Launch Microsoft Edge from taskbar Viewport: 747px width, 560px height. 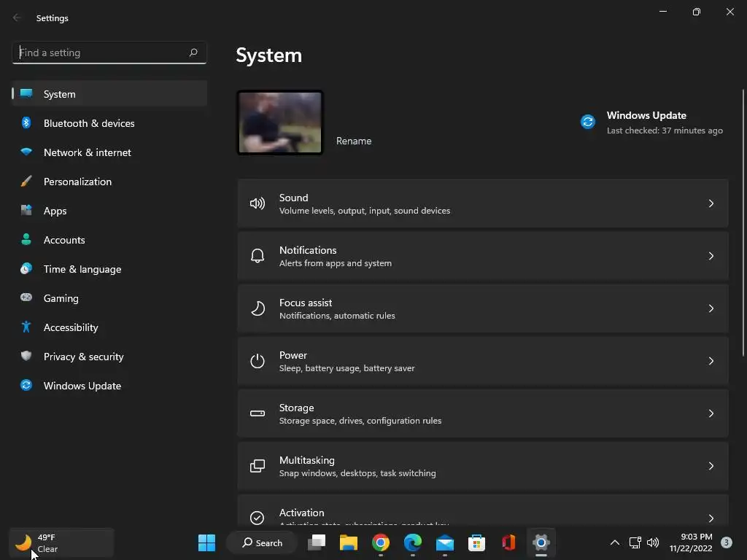(413, 542)
